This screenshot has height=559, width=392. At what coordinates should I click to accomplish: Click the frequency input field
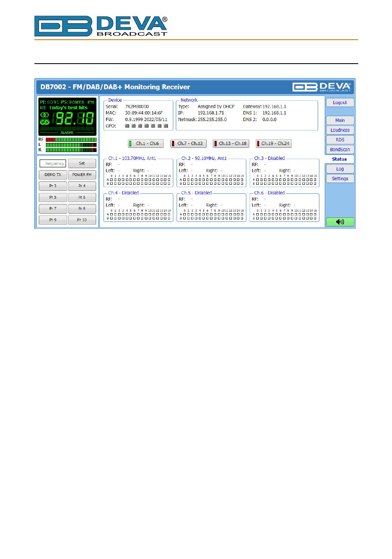point(53,164)
